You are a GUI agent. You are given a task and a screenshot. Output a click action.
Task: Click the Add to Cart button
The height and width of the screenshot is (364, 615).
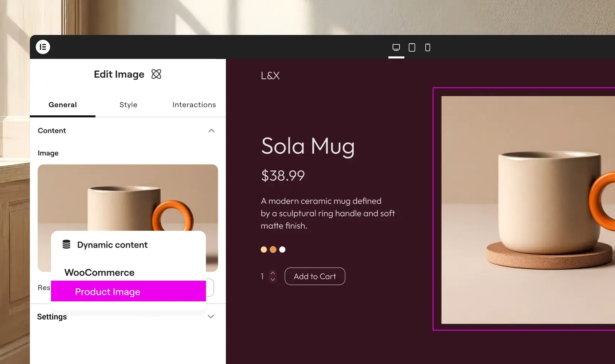[315, 276]
